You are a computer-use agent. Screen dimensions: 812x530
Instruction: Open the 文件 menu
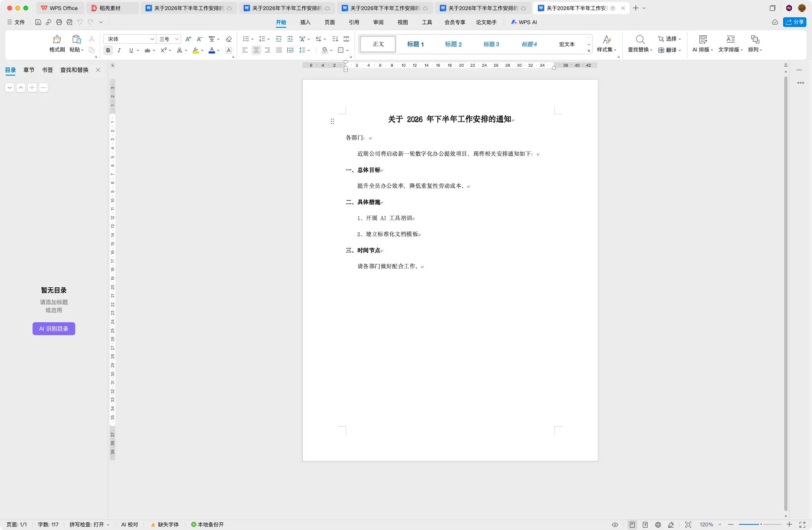click(16, 22)
